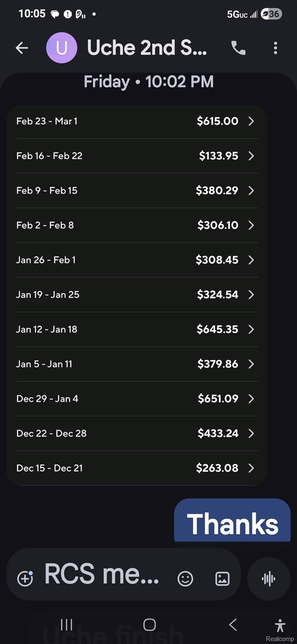Call Uche using the phone icon

pyautogui.click(x=238, y=48)
